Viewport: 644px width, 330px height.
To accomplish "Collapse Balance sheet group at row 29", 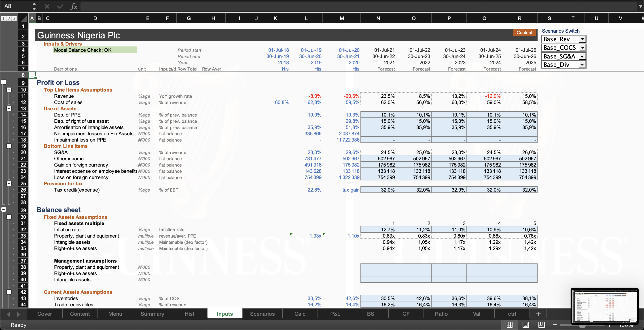I will tap(4, 209).
